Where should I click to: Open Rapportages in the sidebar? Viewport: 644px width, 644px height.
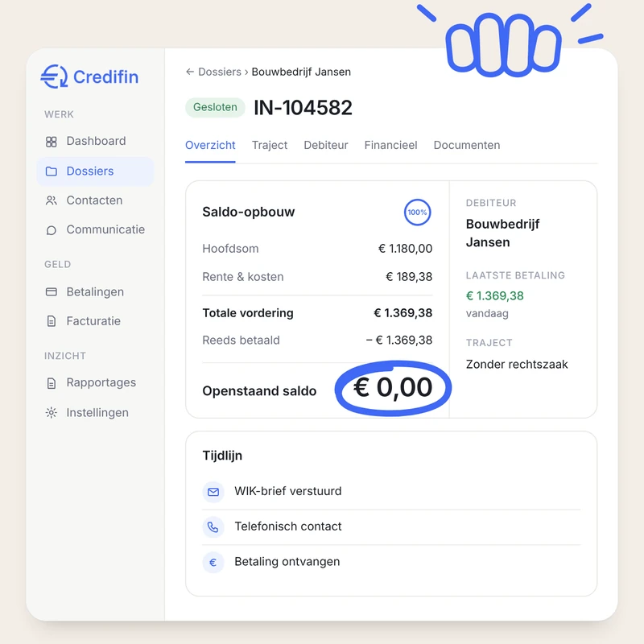95,383
